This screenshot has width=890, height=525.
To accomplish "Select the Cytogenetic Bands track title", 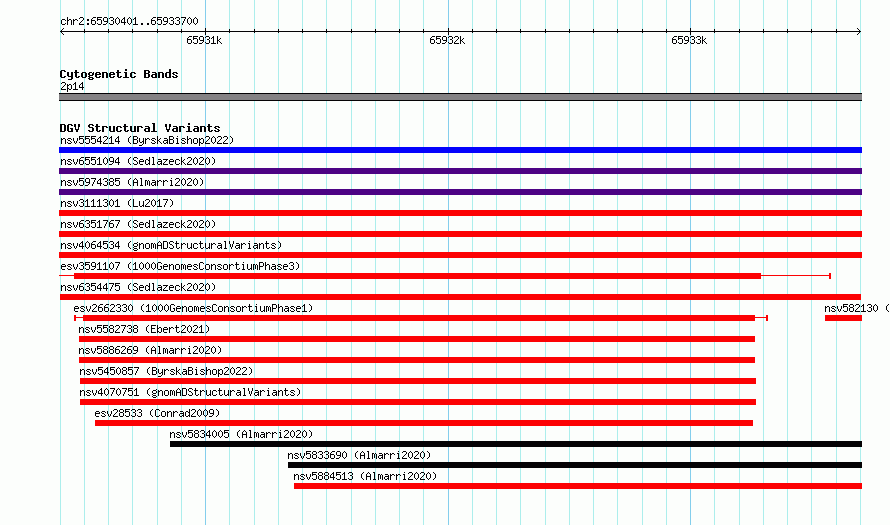I will click(119, 74).
